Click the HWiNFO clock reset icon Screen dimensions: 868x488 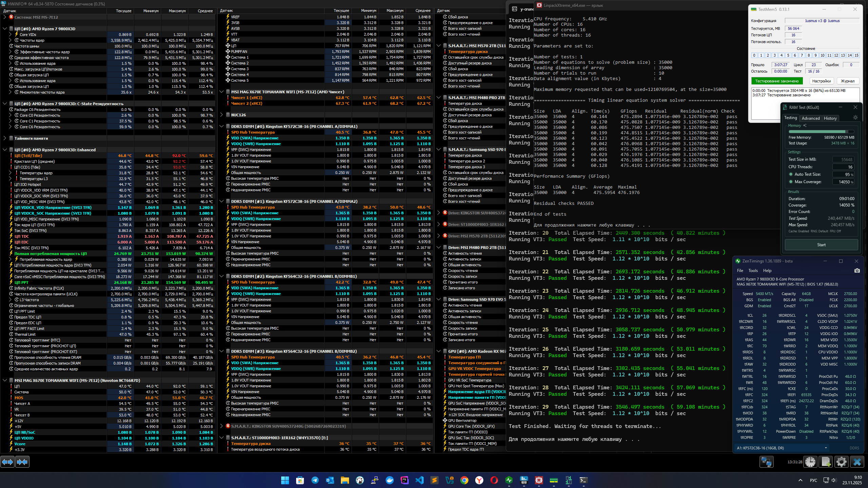[x=810, y=462]
